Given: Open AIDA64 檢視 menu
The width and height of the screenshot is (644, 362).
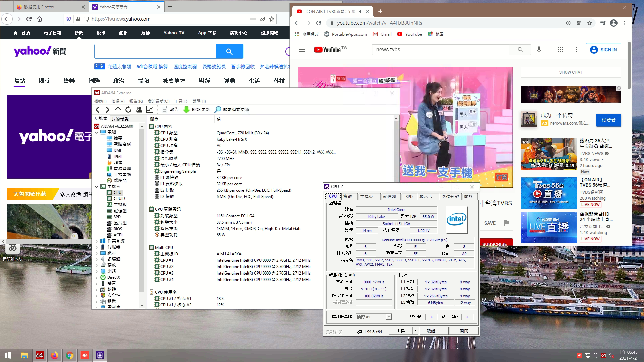Looking at the screenshot, I should pos(118,101).
